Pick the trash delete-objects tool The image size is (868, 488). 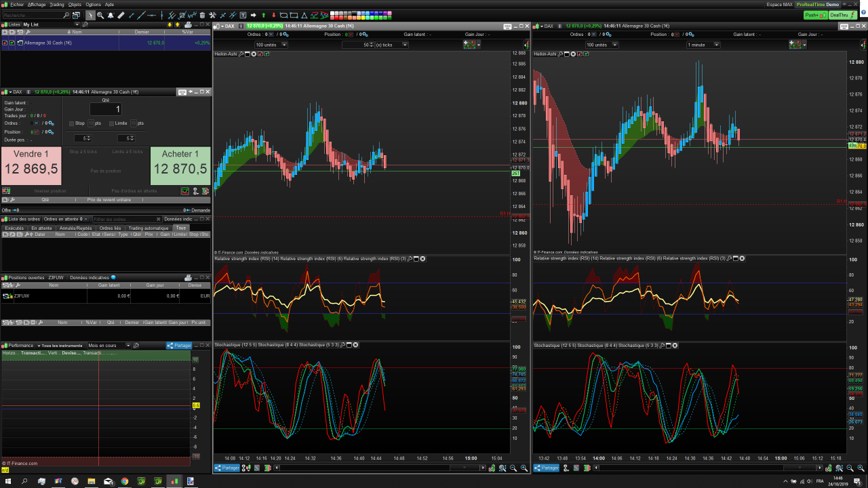203,15
